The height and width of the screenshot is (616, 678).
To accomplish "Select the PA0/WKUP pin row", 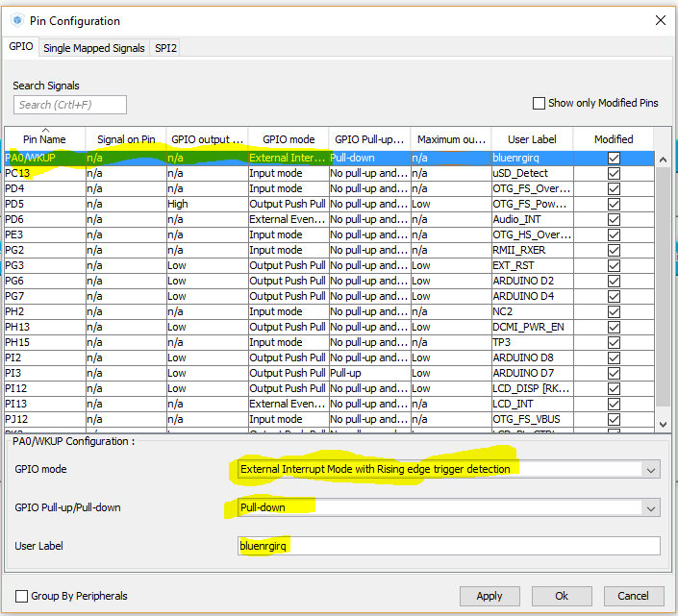I will point(330,159).
